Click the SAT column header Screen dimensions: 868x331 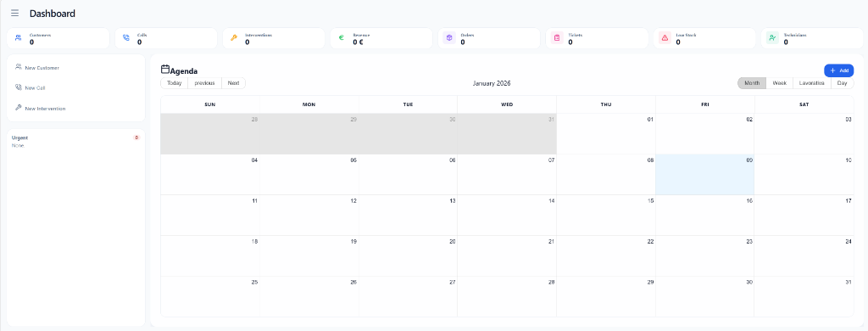pos(804,104)
